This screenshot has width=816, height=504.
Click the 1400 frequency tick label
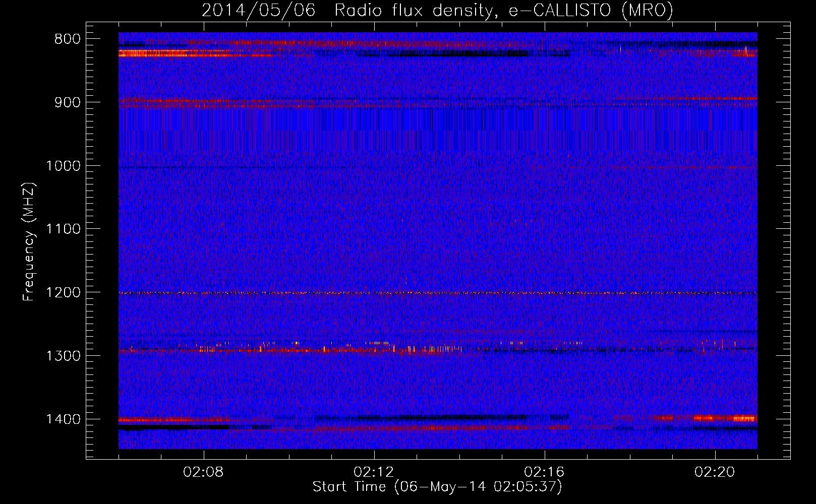click(63, 419)
